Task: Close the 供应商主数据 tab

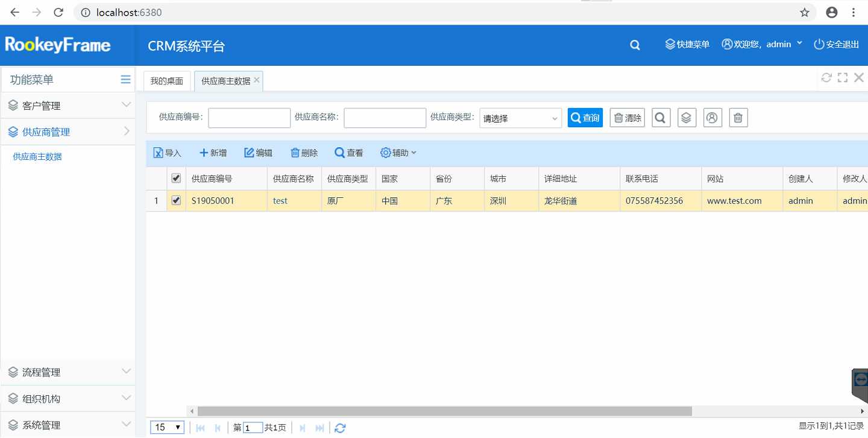Action: [x=257, y=80]
